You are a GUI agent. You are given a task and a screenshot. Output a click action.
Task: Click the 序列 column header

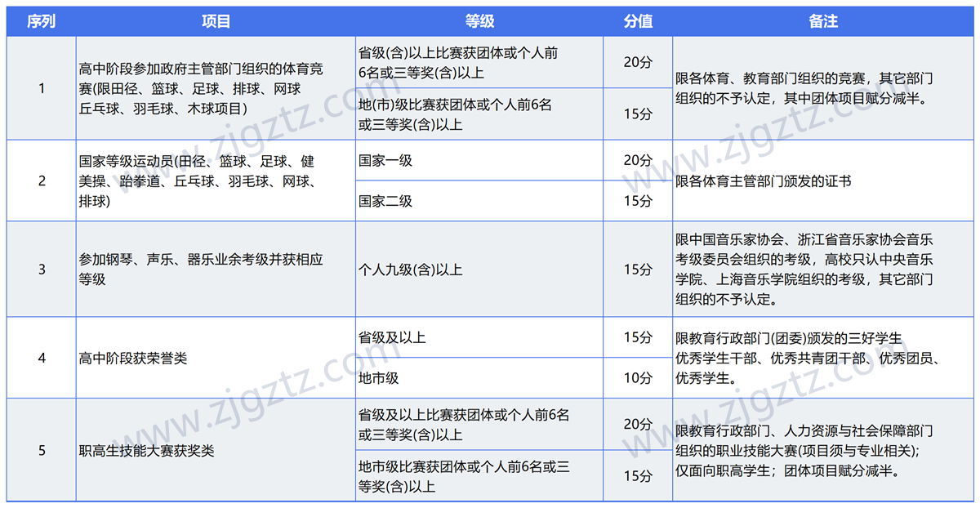pyautogui.click(x=41, y=22)
